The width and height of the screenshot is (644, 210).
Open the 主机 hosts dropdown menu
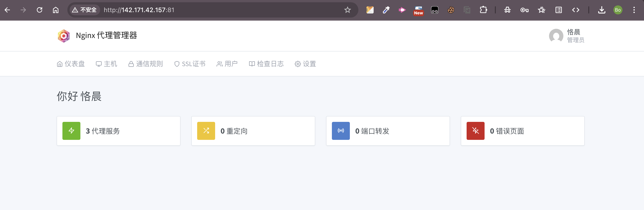click(x=106, y=64)
